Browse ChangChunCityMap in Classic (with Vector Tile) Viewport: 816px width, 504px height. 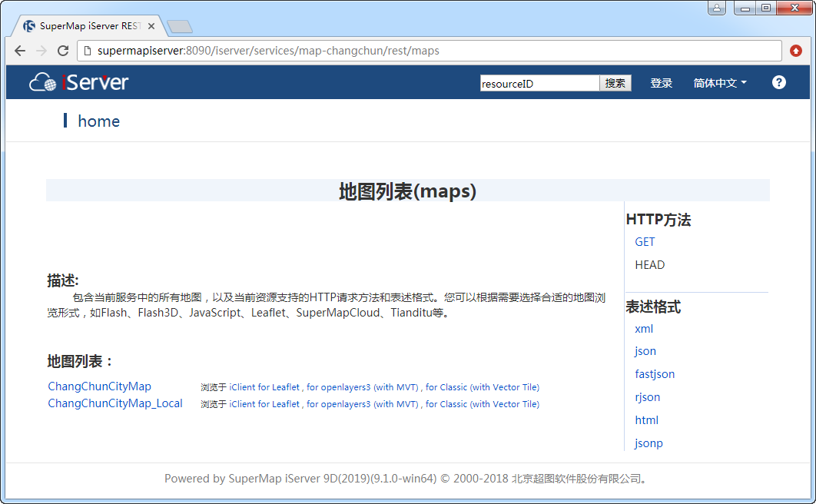tap(483, 387)
